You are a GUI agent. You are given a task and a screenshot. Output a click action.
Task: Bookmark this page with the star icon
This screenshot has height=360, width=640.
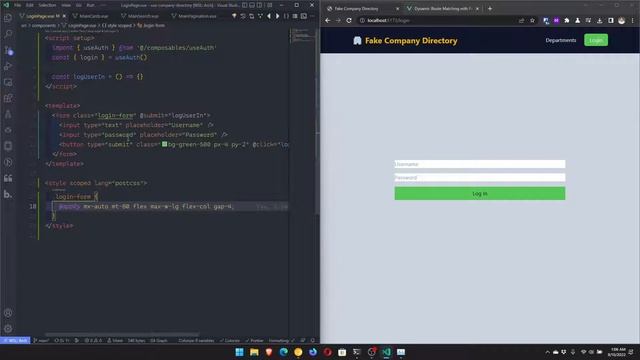point(532,20)
